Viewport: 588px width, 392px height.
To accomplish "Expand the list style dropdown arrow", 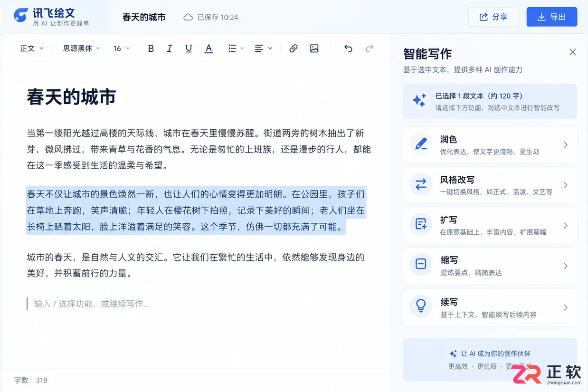I will pyautogui.click(x=242, y=48).
